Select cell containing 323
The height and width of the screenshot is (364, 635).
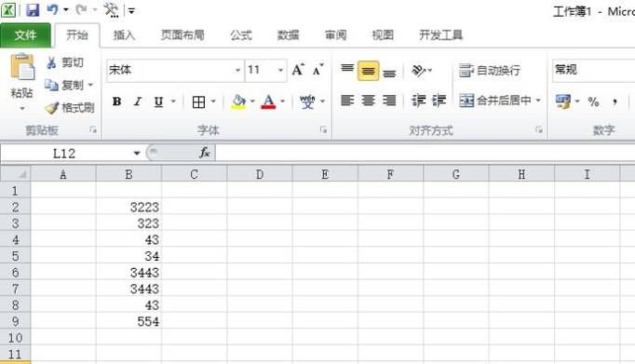click(x=128, y=223)
